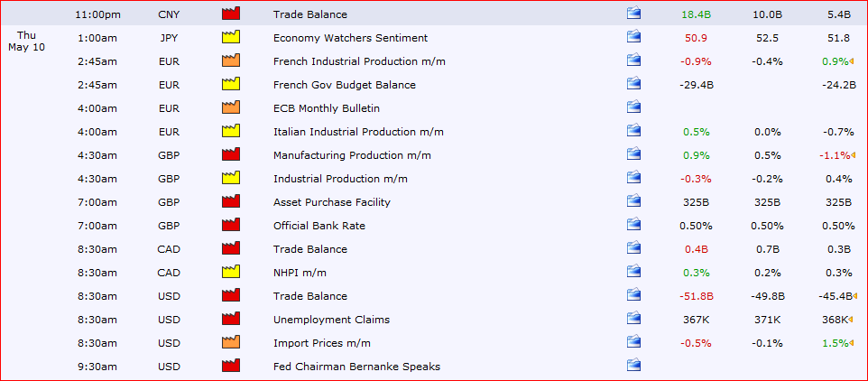868x381 pixels.
Task: Click the Thu May 10 date cell
Action: tap(26, 42)
